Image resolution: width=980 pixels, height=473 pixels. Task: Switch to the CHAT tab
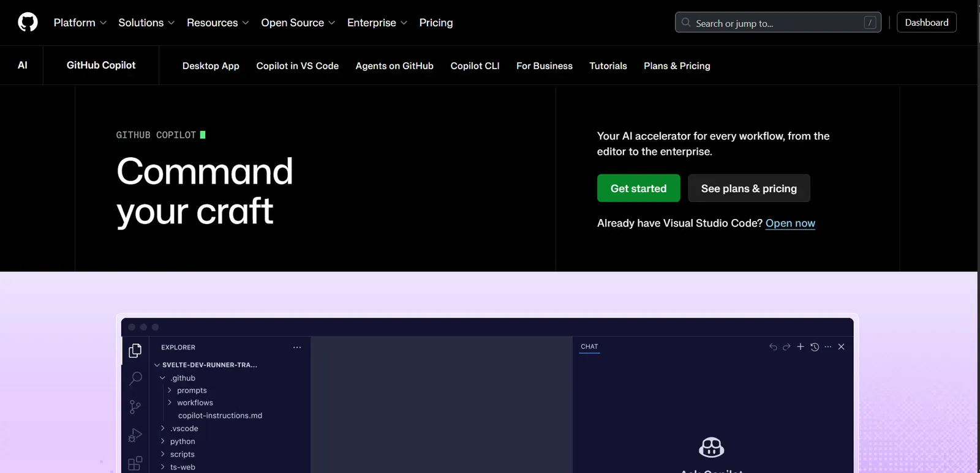point(589,347)
